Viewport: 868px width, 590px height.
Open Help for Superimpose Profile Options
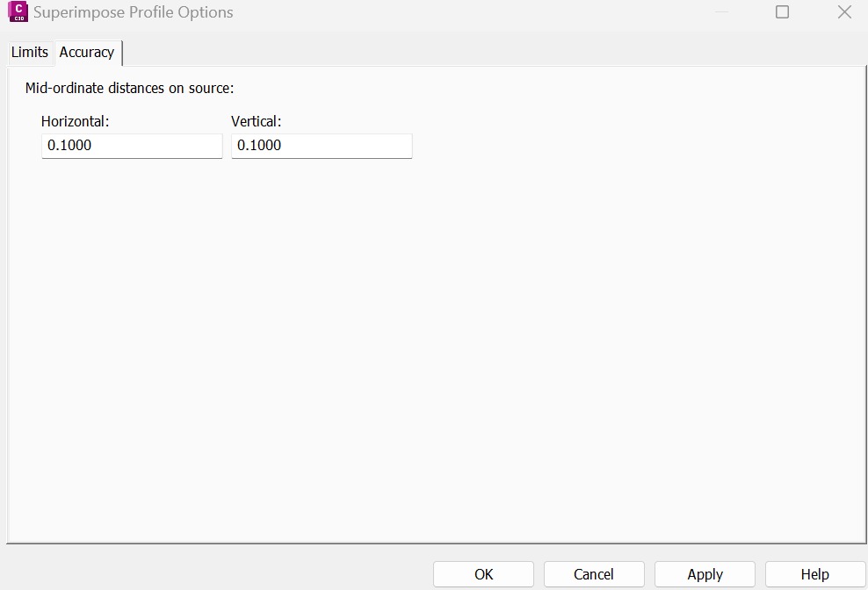[x=815, y=574]
